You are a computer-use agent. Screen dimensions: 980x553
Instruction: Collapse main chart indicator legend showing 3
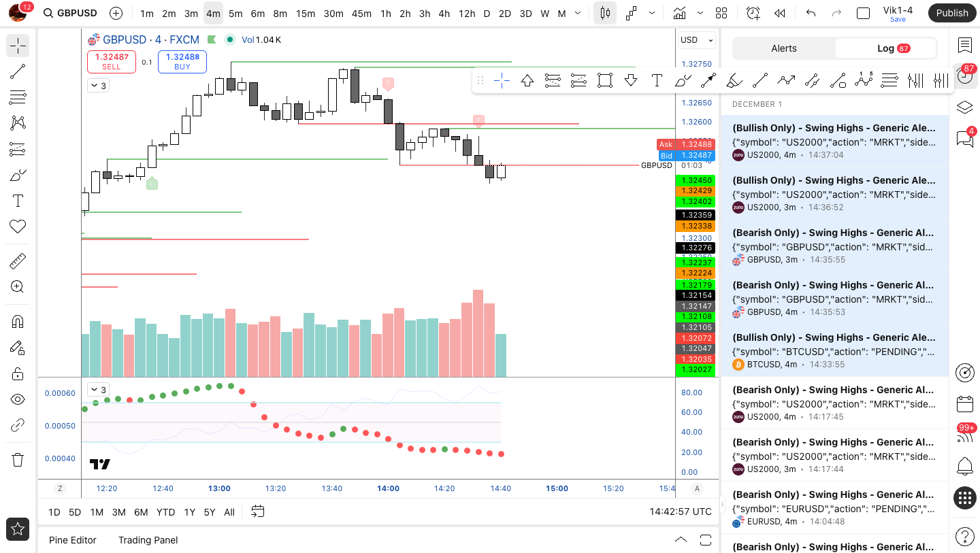click(x=98, y=86)
